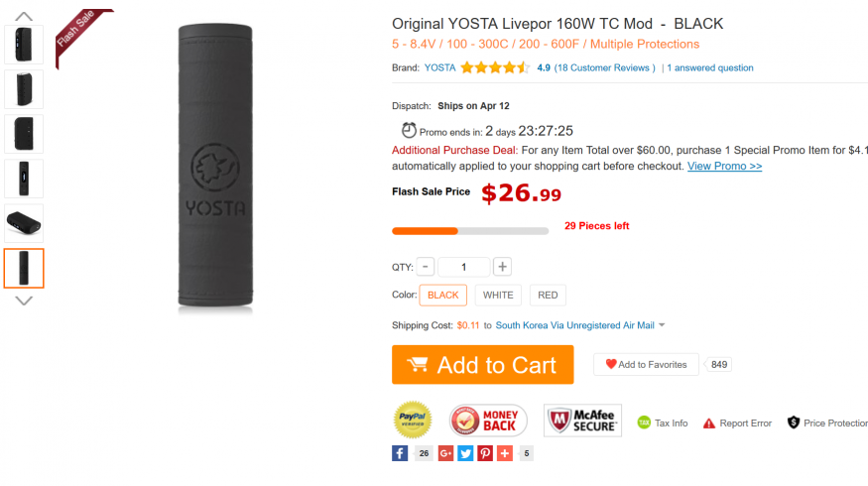Click the quantity input field
This screenshot has height=486, width=868.
click(463, 267)
